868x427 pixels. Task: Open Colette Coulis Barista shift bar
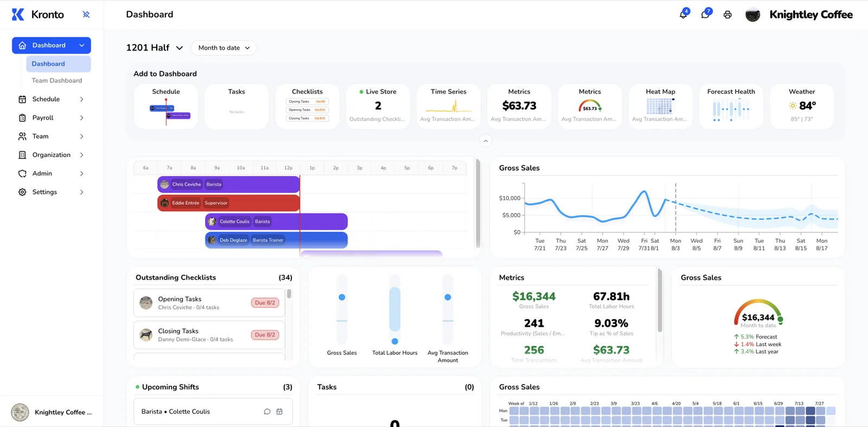tap(276, 222)
